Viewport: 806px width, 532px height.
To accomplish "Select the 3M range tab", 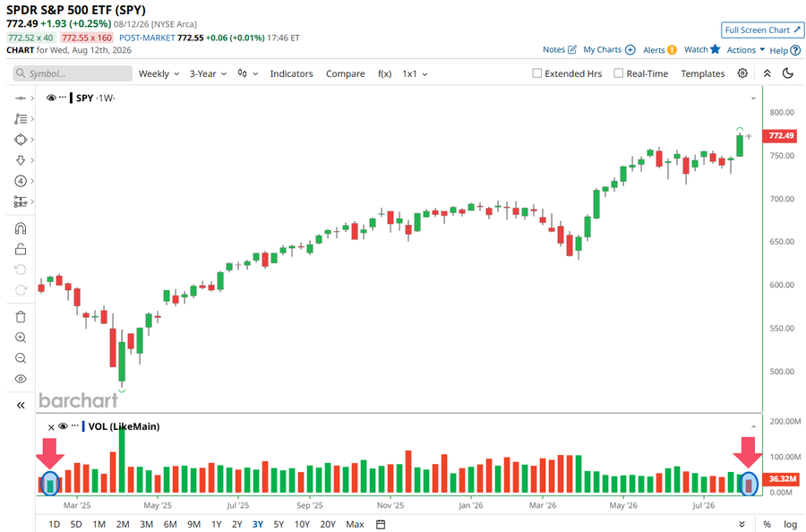I will click(x=147, y=524).
